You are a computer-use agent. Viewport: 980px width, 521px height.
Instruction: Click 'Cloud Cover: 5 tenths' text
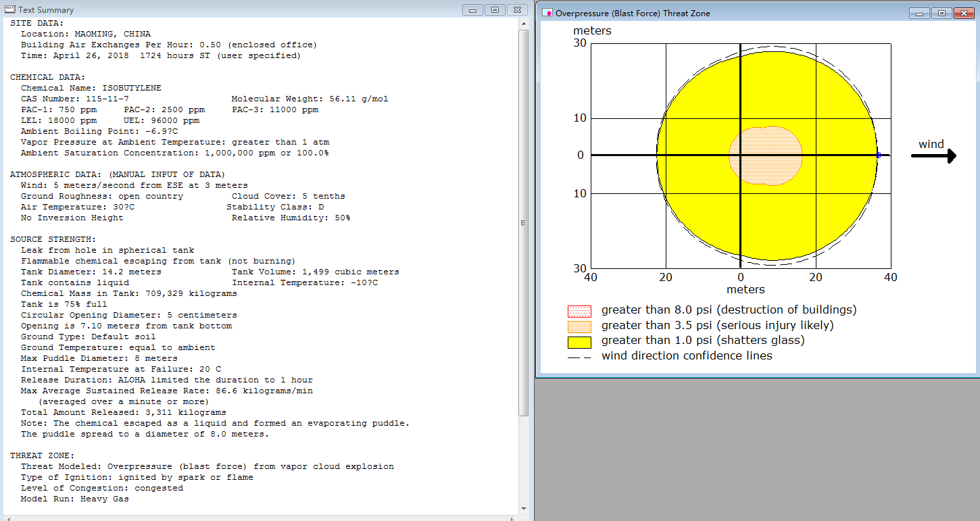tap(289, 196)
